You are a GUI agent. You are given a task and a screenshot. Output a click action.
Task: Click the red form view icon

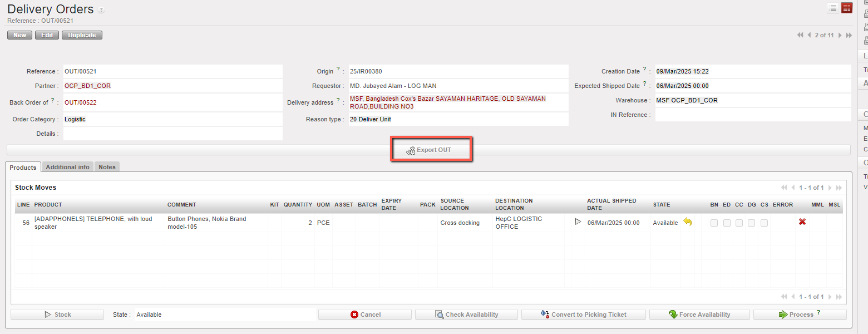tap(846, 8)
